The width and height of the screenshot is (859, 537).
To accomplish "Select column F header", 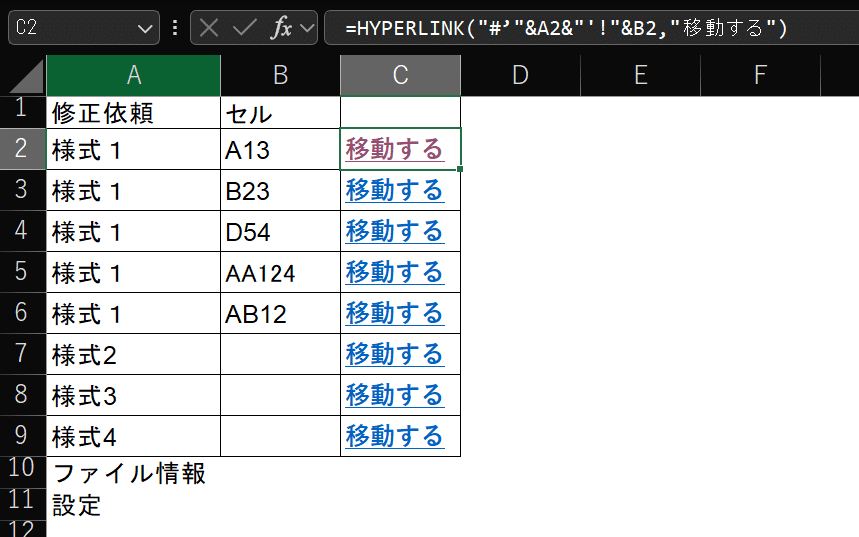I will (760, 76).
